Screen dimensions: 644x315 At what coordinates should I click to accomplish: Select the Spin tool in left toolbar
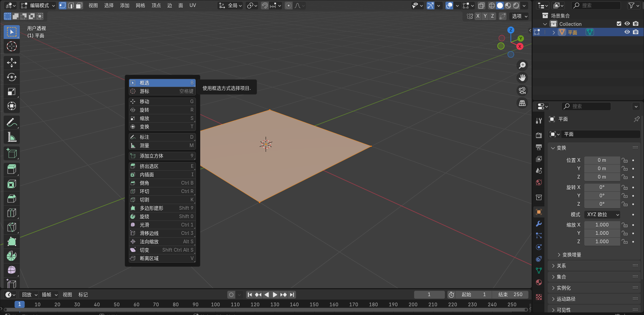[x=12, y=256]
